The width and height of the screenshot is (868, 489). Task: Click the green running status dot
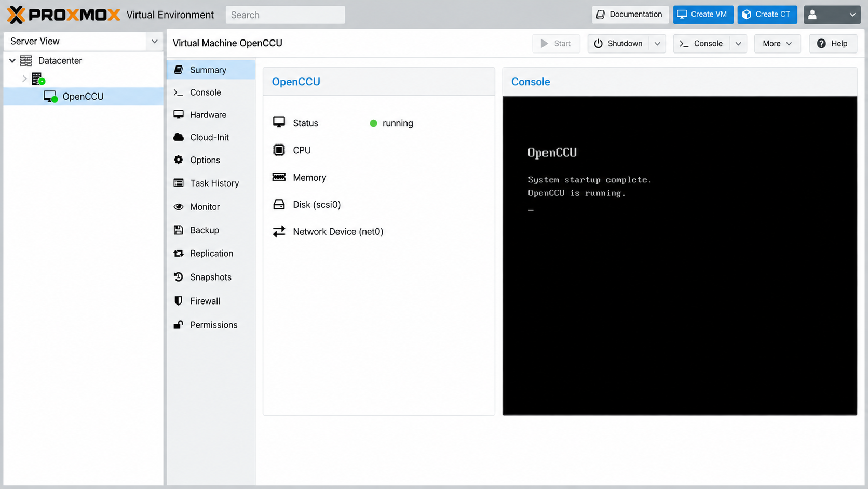point(373,123)
